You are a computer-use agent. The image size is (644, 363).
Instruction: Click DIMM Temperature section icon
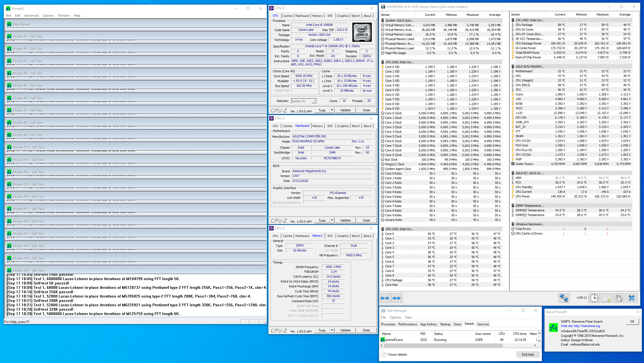(x=513, y=205)
